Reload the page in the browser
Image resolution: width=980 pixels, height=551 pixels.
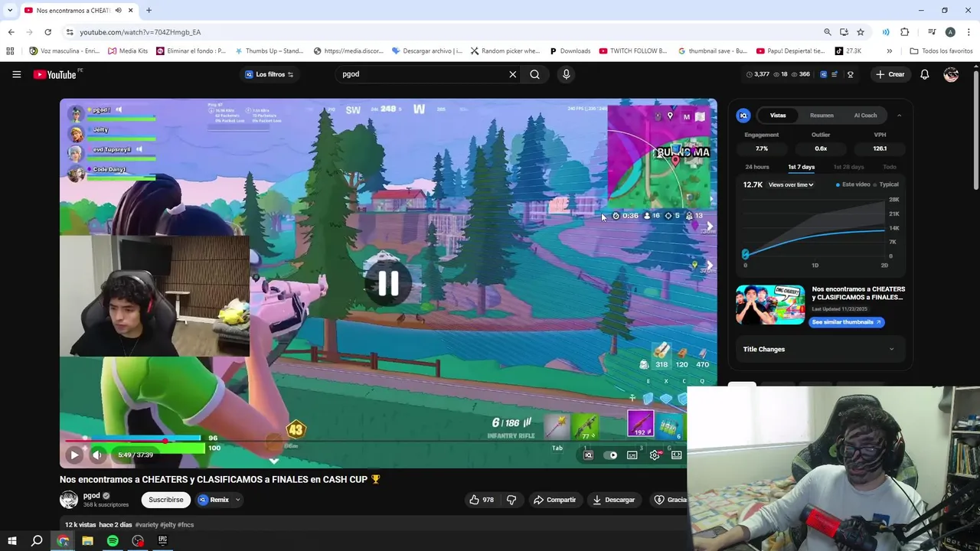coord(47,32)
